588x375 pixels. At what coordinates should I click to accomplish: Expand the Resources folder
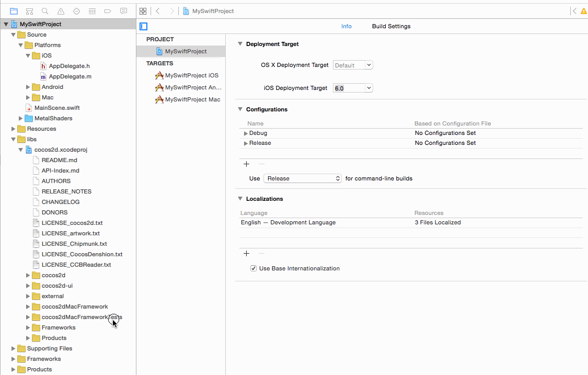point(14,129)
